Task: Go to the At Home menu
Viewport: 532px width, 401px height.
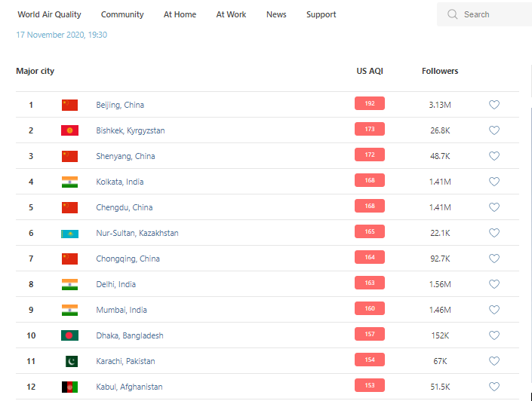Action: (180, 14)
